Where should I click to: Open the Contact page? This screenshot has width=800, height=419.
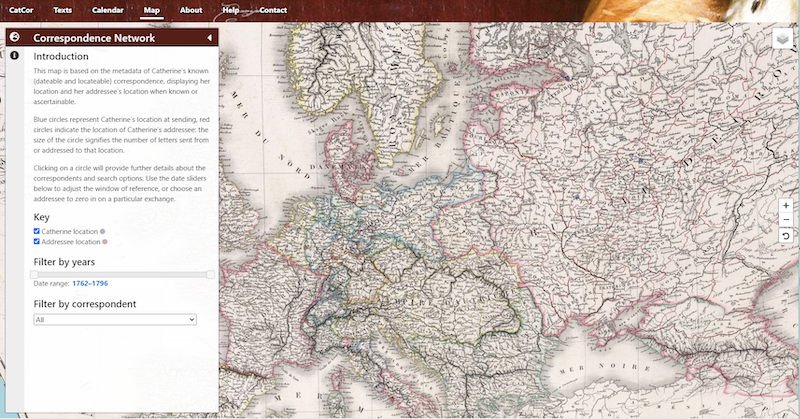(x=273, y=10)
